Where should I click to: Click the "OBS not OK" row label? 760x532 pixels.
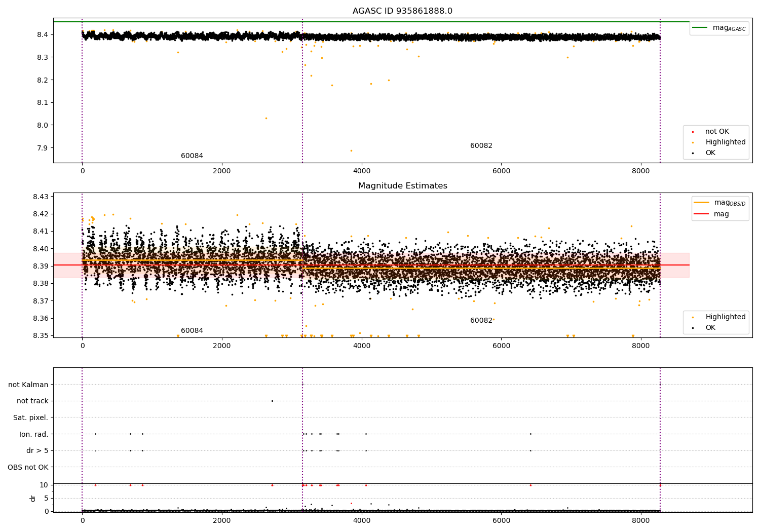[x=28, y=467]
